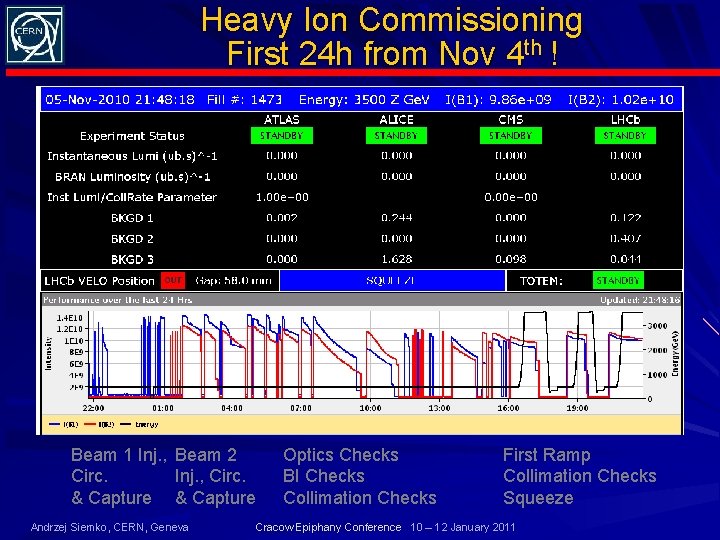Click the I(B1): 9.86e+09 value
This screenshot has height=540, width=720.
click(x=499, y=100)
